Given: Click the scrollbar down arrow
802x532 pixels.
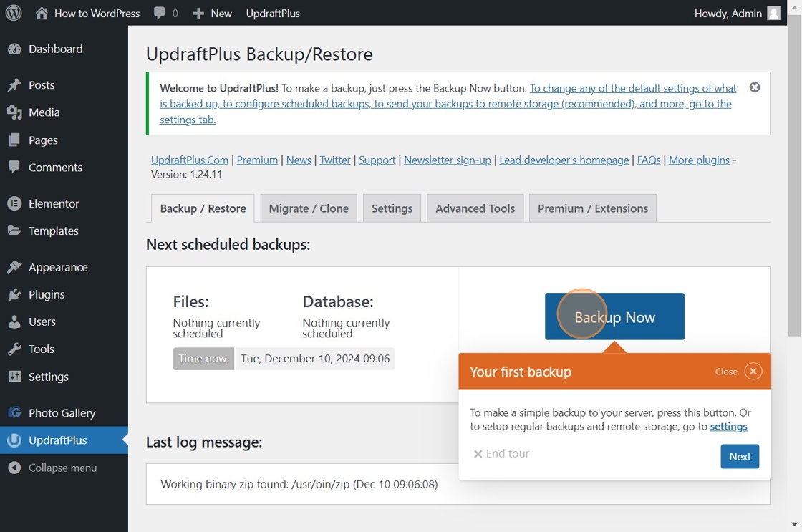Looking at the screenshot, I should (794, 524).
